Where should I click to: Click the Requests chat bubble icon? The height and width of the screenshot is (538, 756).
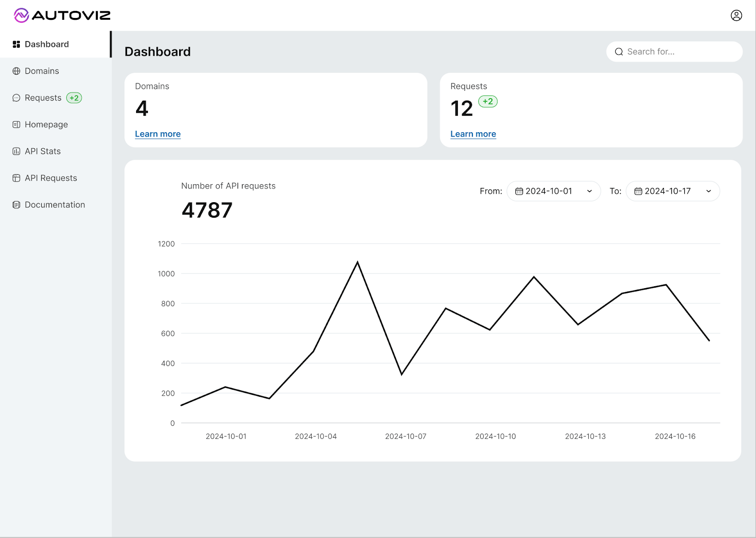pos(17,98)
